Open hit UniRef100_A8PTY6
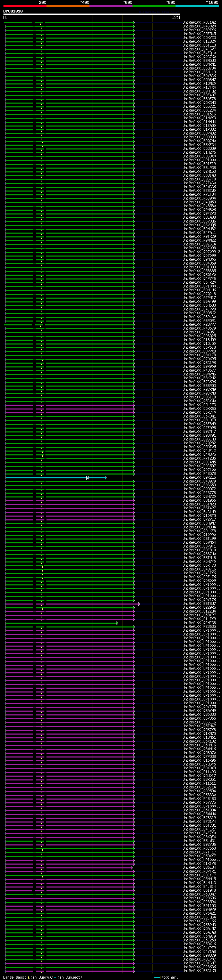This screenshot has height=980, width=222. [199, 30]
